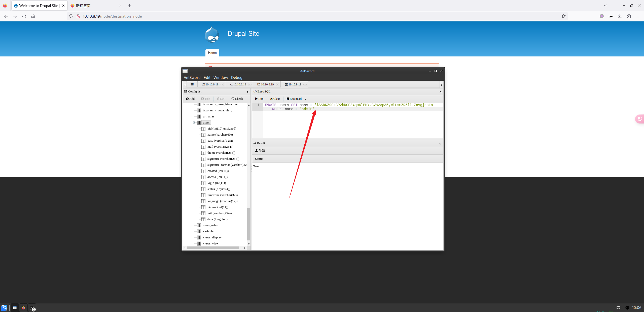Viewport: 644px width, 312px height.
Task: Click the Add config button
Action: click(x=190, y=99)
